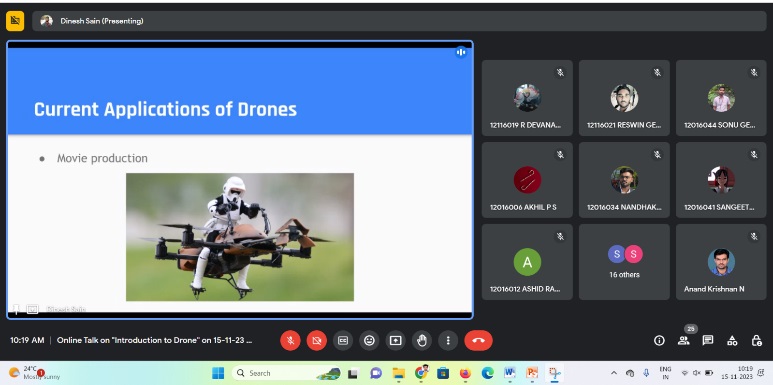Show the participants list with people icon

point(683,341)
